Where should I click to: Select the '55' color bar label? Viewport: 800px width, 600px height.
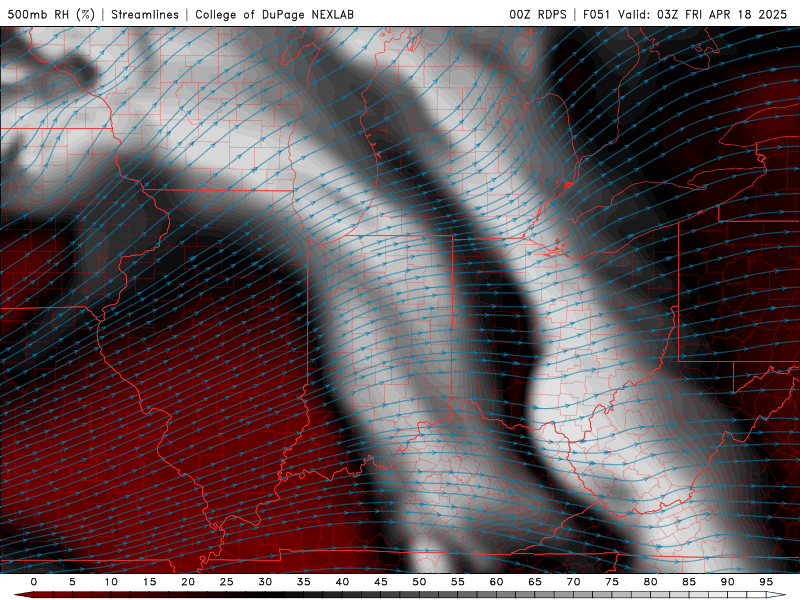pyautogui.click(x=458, y=582)
